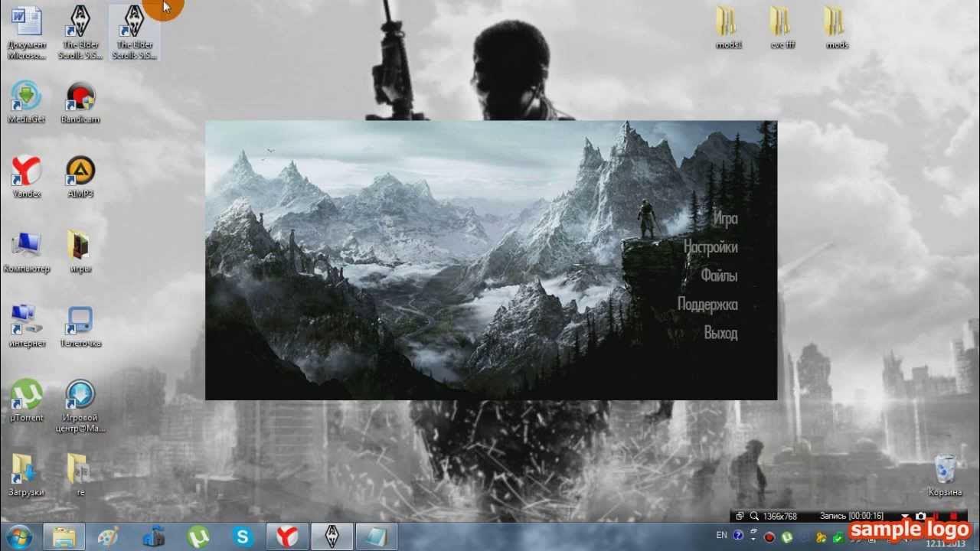Open the Bandicam desktop shortcut
980x551 pixels.
[x=80, y=103]
